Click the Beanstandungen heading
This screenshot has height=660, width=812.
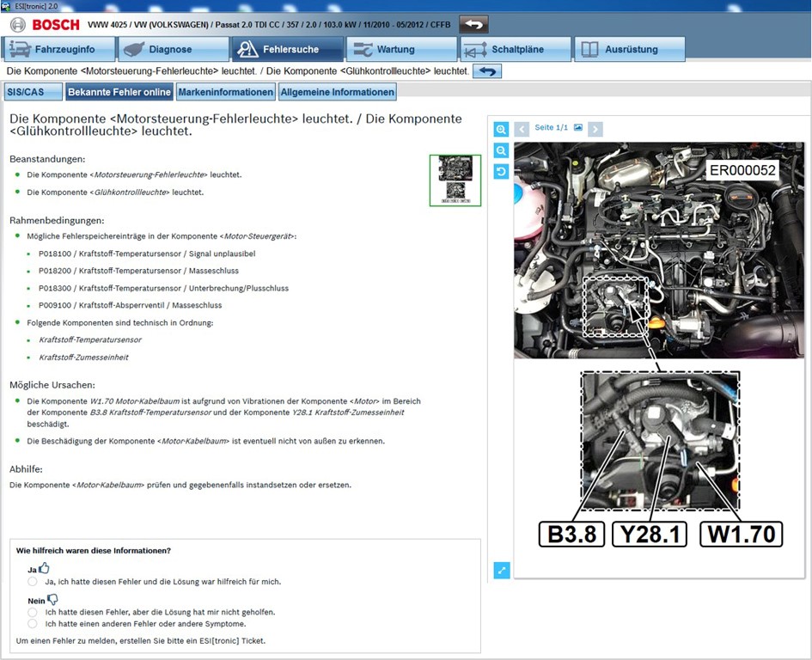tap(47, 159)
